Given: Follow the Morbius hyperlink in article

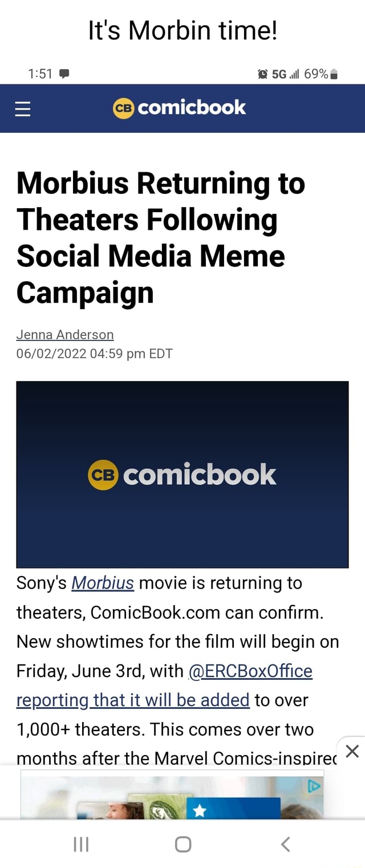Looking at the screenshot, I should (x=103, y=583).
